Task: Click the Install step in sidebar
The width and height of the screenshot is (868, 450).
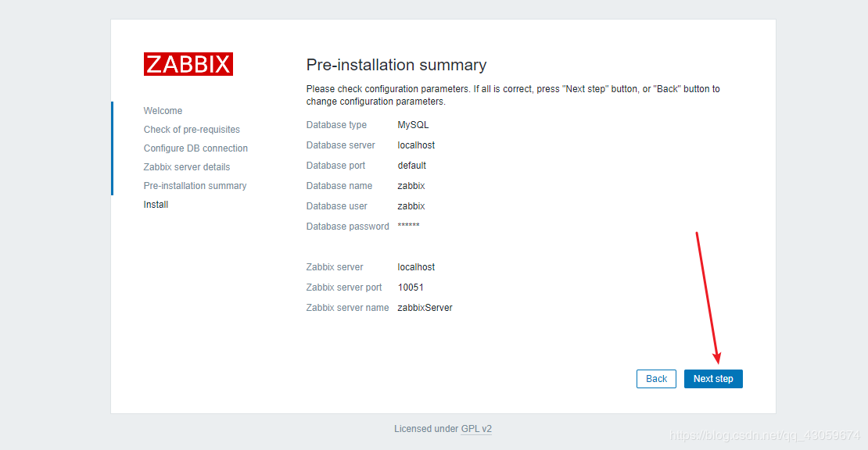Action: coord(156,205)
